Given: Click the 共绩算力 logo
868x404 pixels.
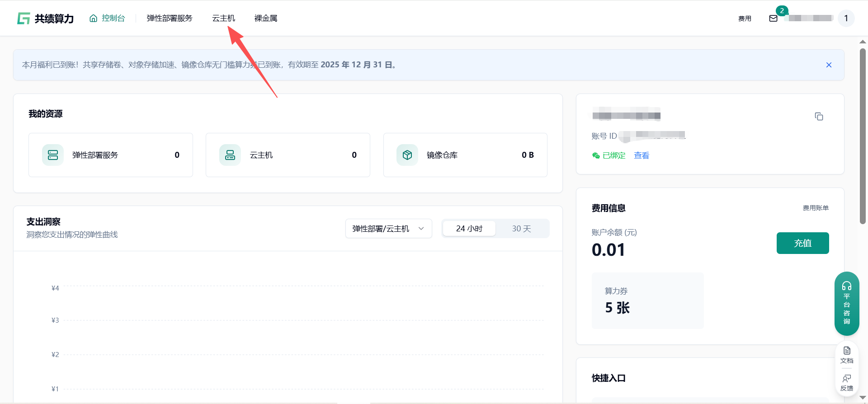Looking at the screenshot, I should 45,19.
